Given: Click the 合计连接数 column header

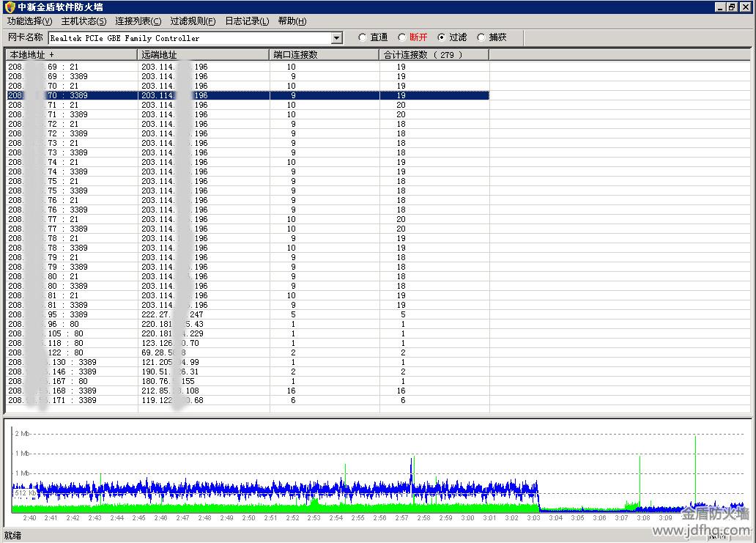Looking at the screenshot, I should [x=434, y=55].
